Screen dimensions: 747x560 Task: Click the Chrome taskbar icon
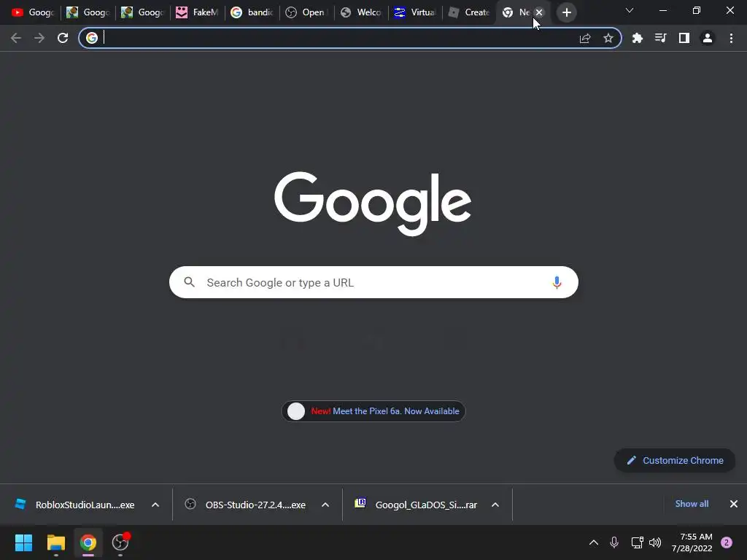click(88, 542)
